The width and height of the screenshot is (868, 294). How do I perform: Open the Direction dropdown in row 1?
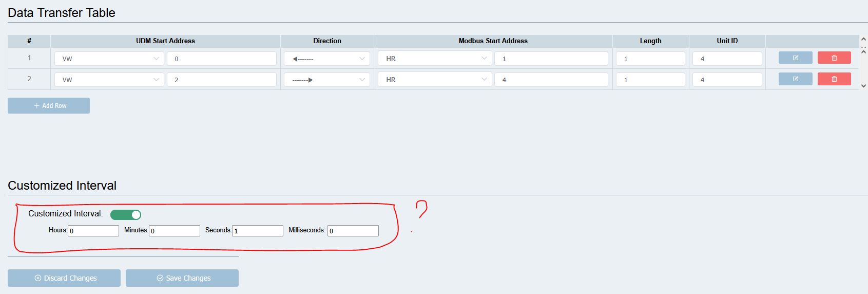[327, 59]
